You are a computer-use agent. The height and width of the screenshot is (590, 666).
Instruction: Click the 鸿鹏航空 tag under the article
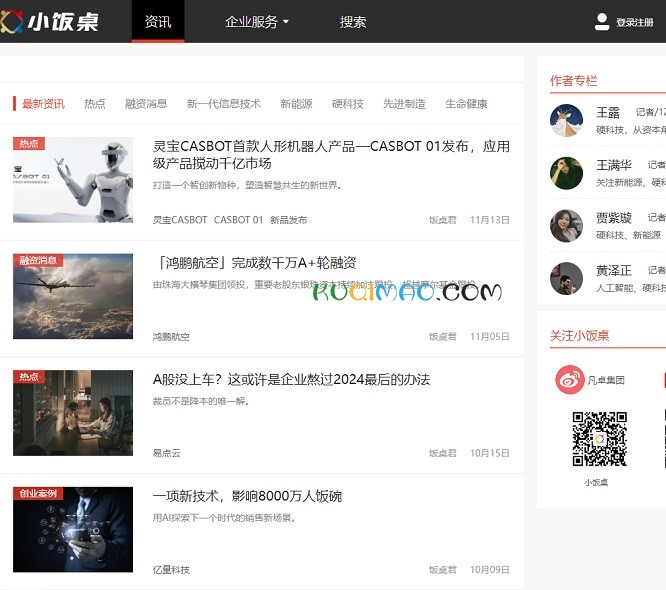click(171, 336)
